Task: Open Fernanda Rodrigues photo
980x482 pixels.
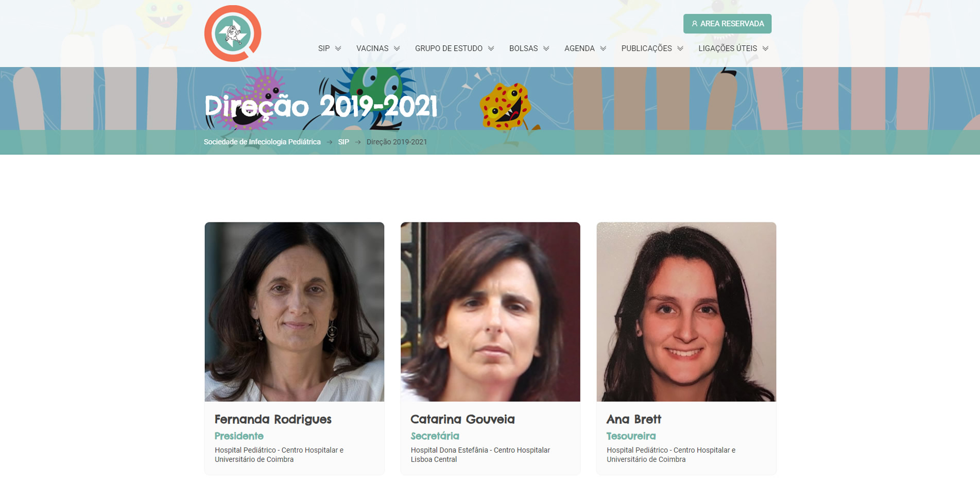Action: pos(295,312)
